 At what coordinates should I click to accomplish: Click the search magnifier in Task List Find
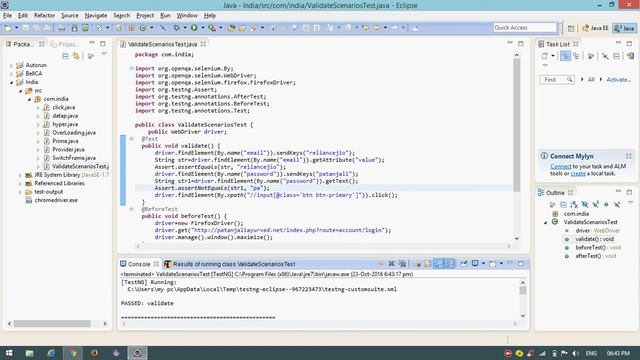569,80
